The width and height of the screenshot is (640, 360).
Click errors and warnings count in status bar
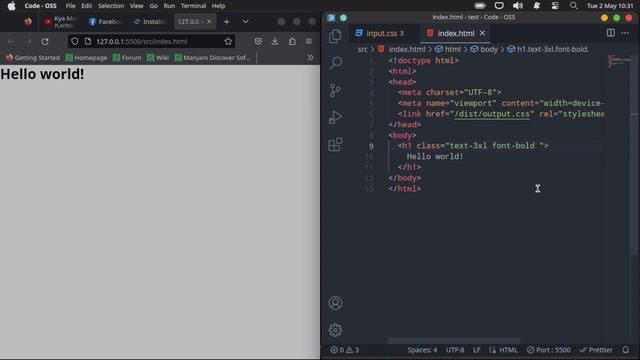(345, 350)
